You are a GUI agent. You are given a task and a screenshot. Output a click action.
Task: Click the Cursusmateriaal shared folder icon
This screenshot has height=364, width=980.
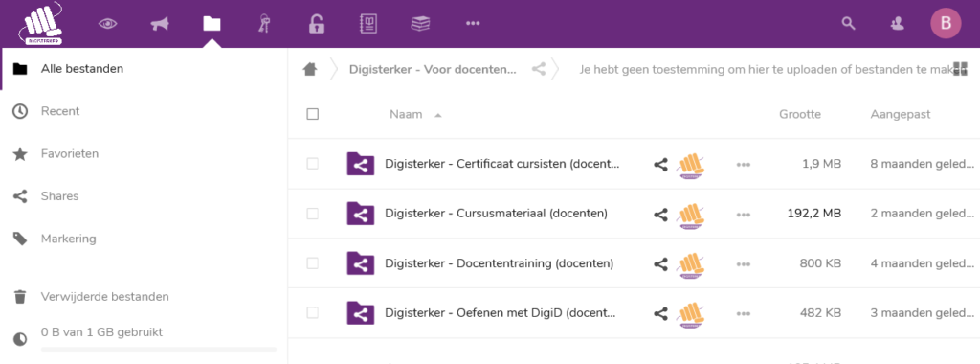361,214
